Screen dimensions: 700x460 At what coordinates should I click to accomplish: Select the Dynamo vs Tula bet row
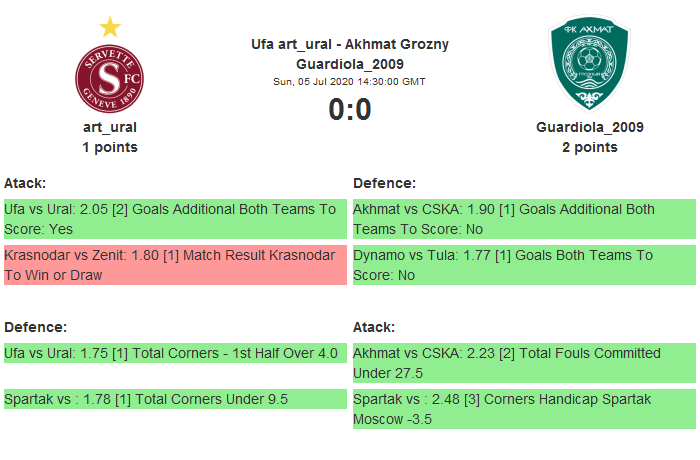point(523,265)
